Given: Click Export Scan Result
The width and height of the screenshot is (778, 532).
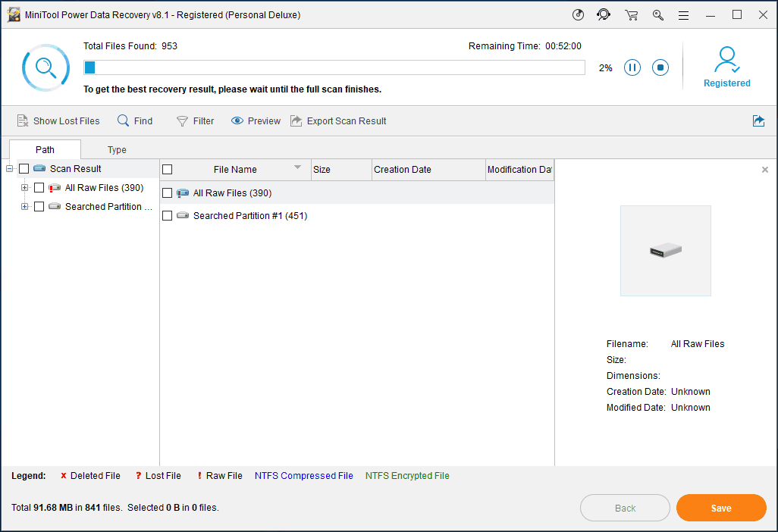Looking at the screenshot, I should (338, 121).
